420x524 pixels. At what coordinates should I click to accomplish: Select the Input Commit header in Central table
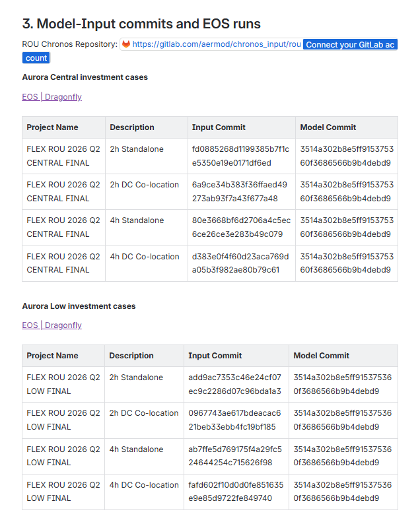click(242, 127)
